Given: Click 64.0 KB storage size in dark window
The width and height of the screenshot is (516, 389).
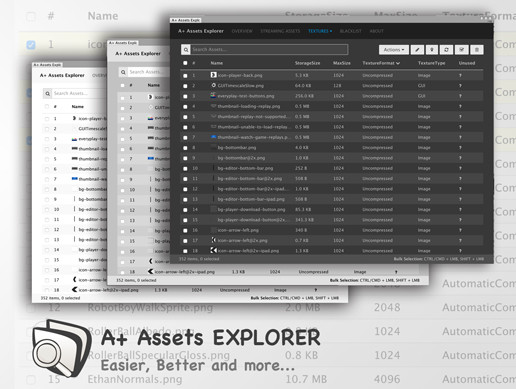Looking at the screenshot, I should (x=302, y=86).
